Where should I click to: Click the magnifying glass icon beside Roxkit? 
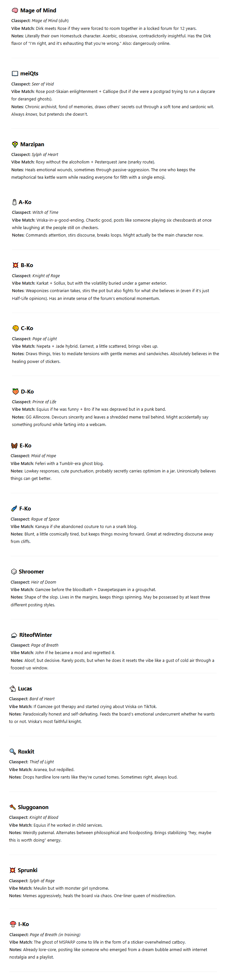[13, 751]
